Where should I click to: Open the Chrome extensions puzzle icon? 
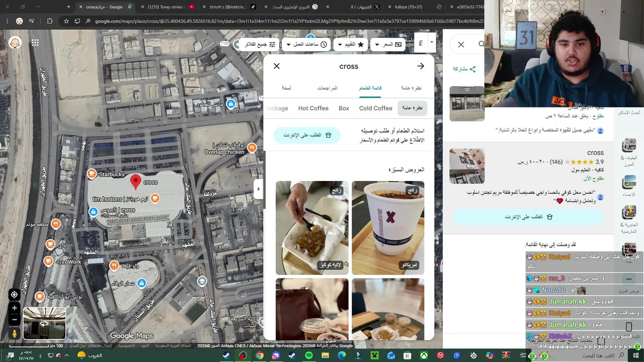pyautogui.click(x=49, y=21)
